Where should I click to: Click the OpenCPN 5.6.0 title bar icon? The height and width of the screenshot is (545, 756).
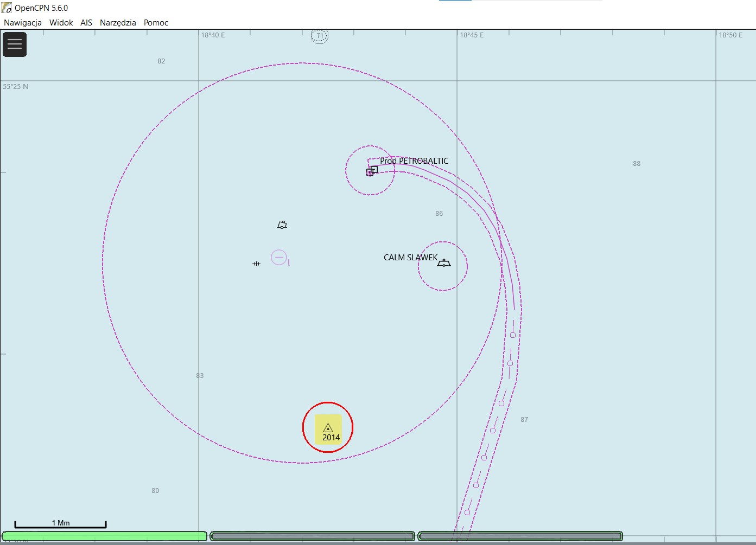click(7, 8)
